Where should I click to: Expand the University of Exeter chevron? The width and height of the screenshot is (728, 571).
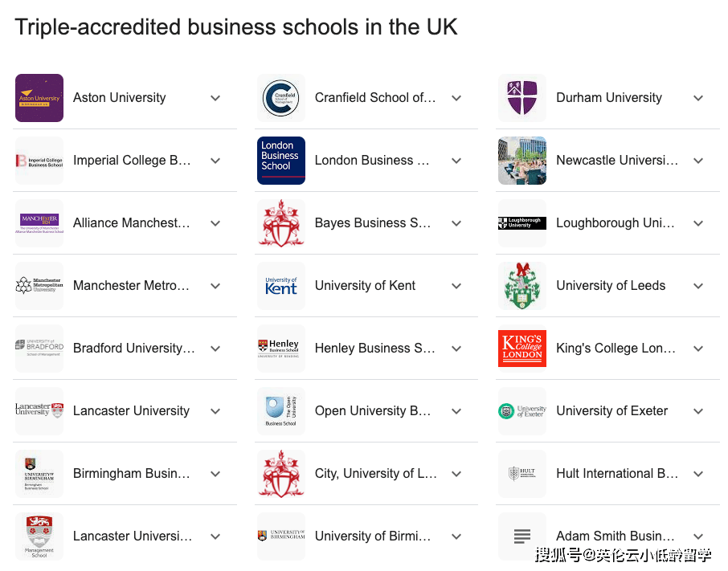tap(698, 411)
